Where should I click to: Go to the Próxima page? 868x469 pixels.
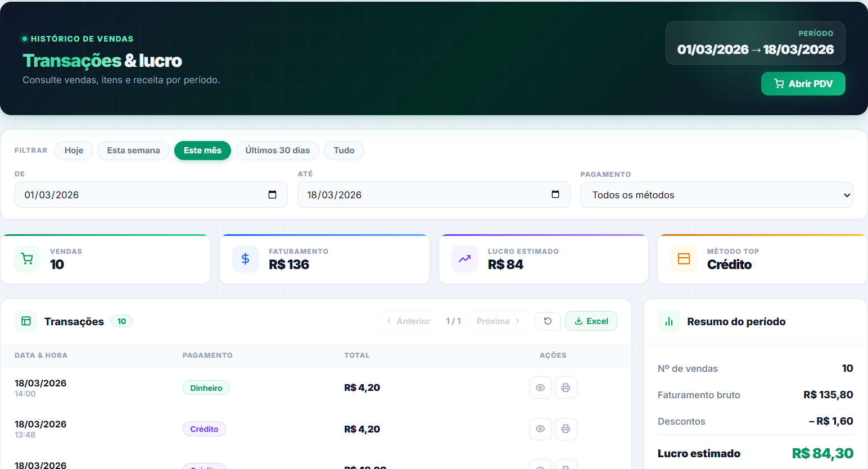(498, 321)
